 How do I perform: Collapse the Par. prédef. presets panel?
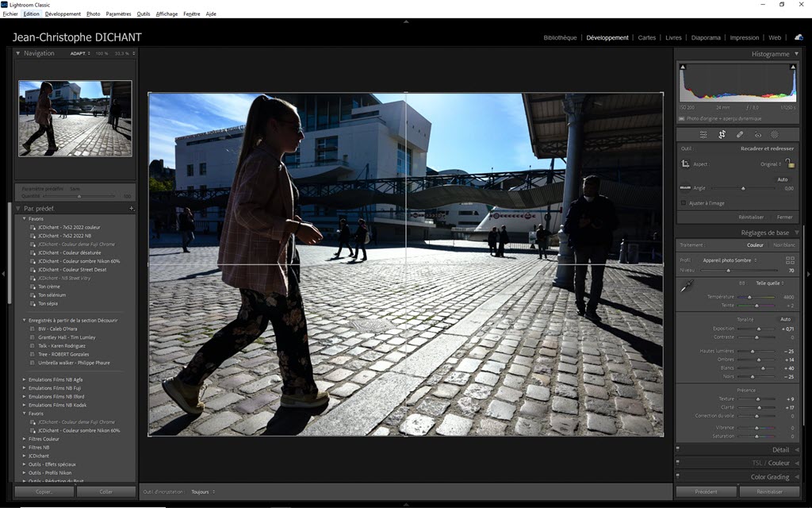point(18,209)
